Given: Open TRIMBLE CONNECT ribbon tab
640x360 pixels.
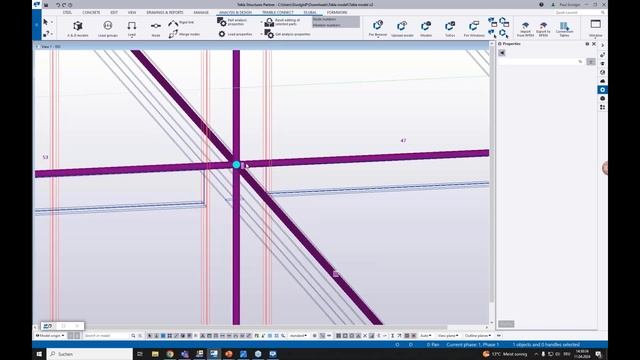Looking at the screenshot, I should (x=278, y=13).
